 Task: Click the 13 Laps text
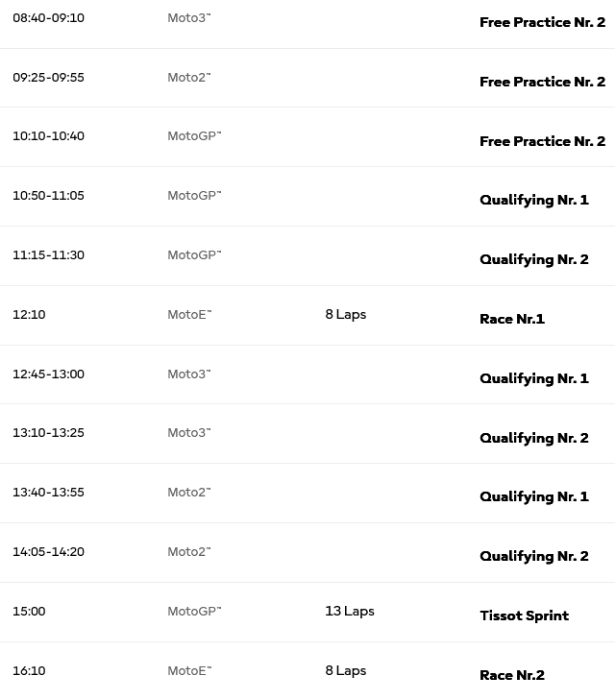350,611
